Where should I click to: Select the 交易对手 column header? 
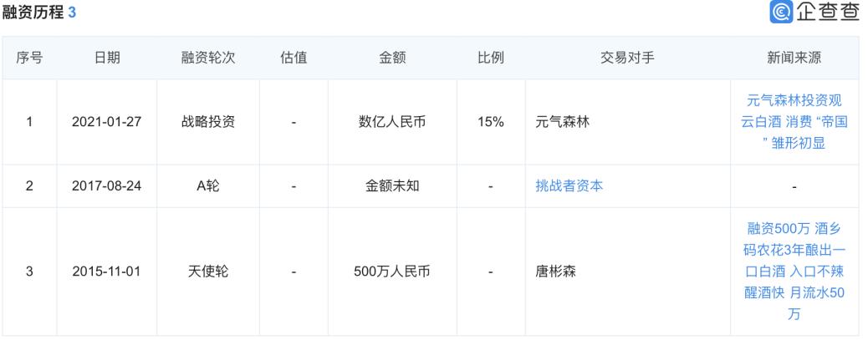tap(628, 58)
